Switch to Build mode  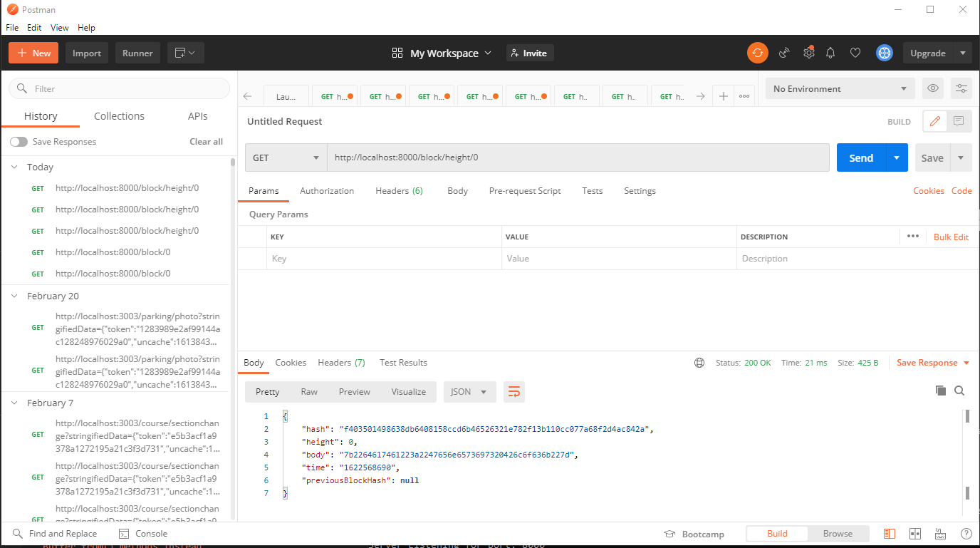point(777,534)
